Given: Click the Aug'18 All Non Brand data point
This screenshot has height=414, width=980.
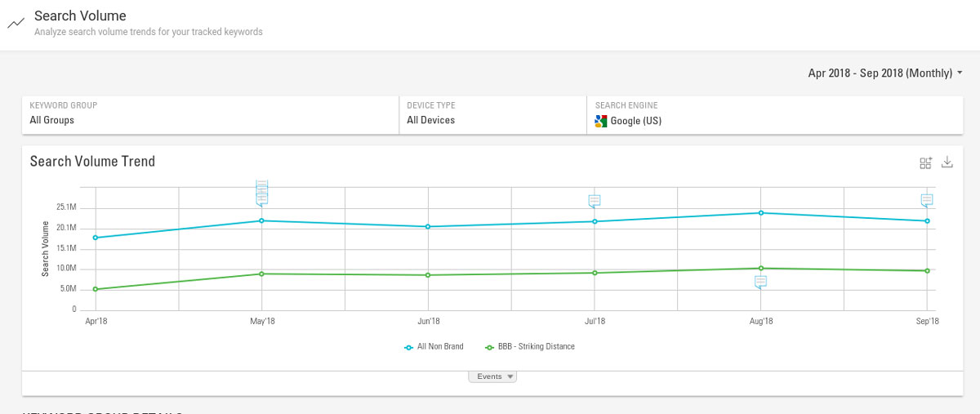Looking at the screenshot, I should pos(761,213).
